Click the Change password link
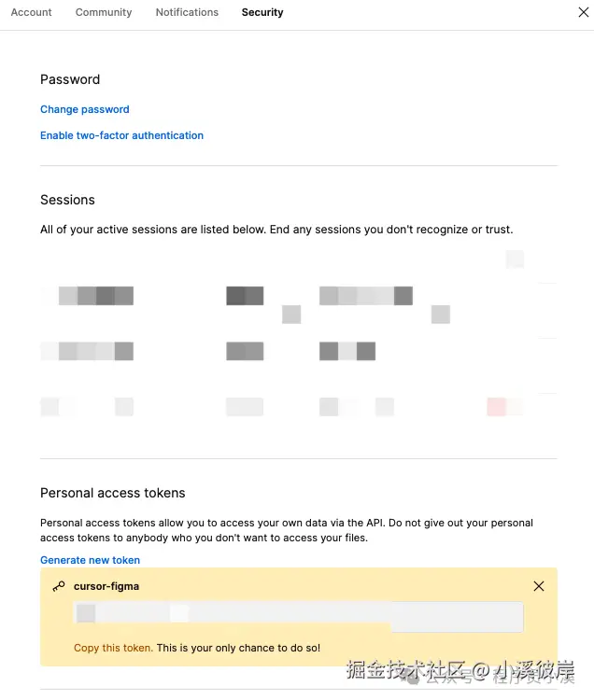This screenshot has height=700, width=594. click(x=85, y=109)
